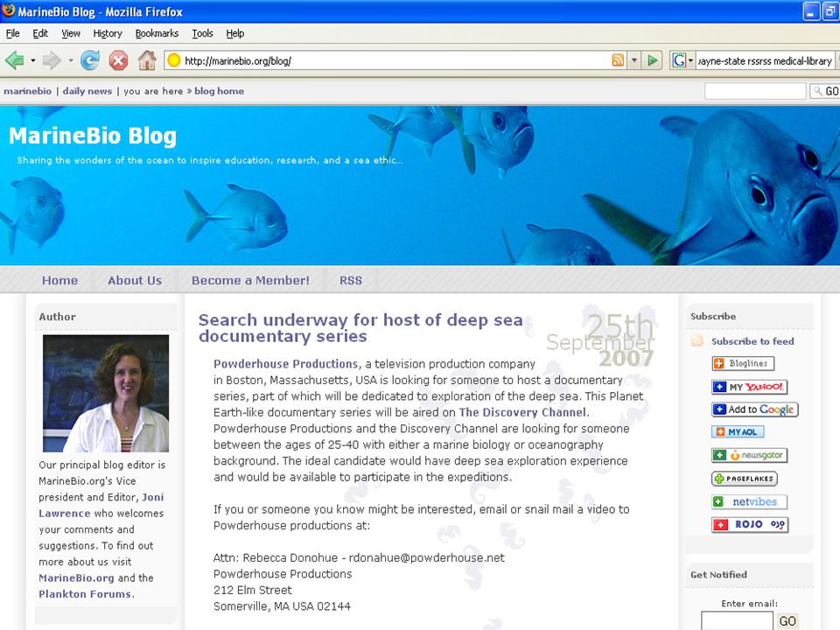Click the site identity icon in the address bar

tap(173, 60)
